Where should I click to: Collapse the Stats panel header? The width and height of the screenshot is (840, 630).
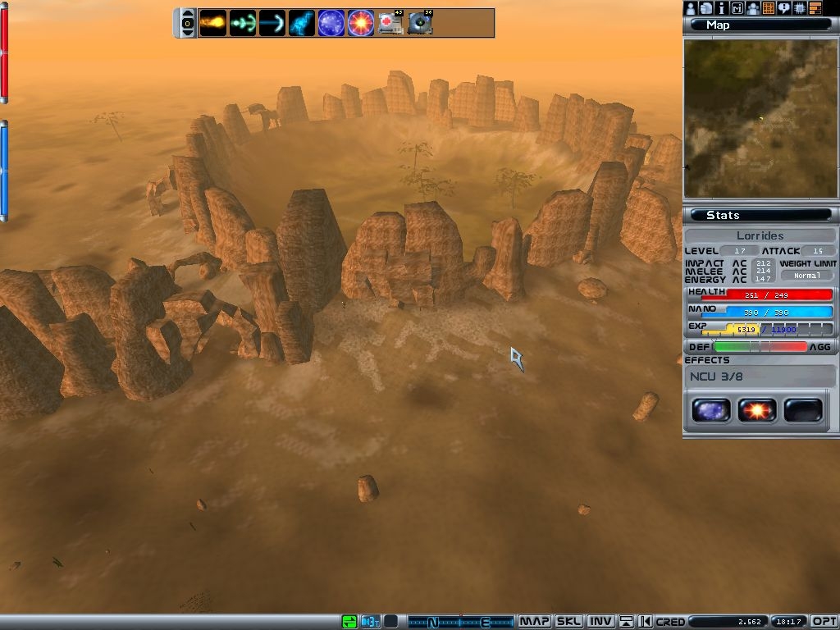pyautogui.click(x=760, y=215)
